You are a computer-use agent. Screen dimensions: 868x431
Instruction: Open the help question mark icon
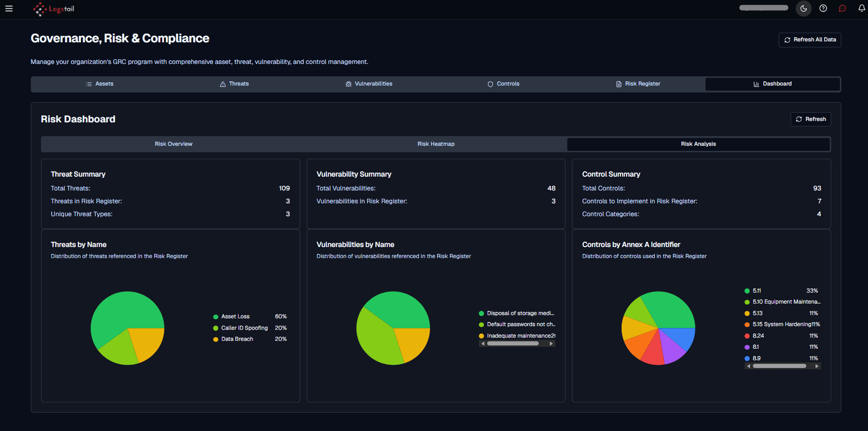coord(823,8)
